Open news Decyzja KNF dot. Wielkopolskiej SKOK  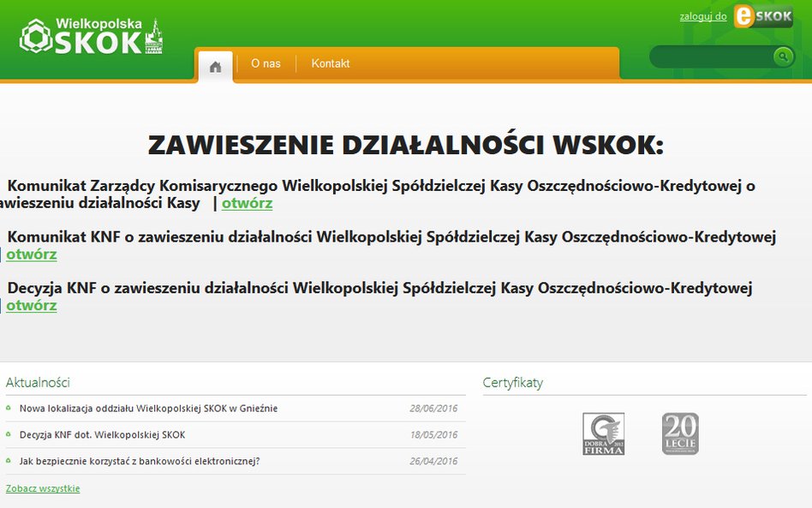click(102, 435)
